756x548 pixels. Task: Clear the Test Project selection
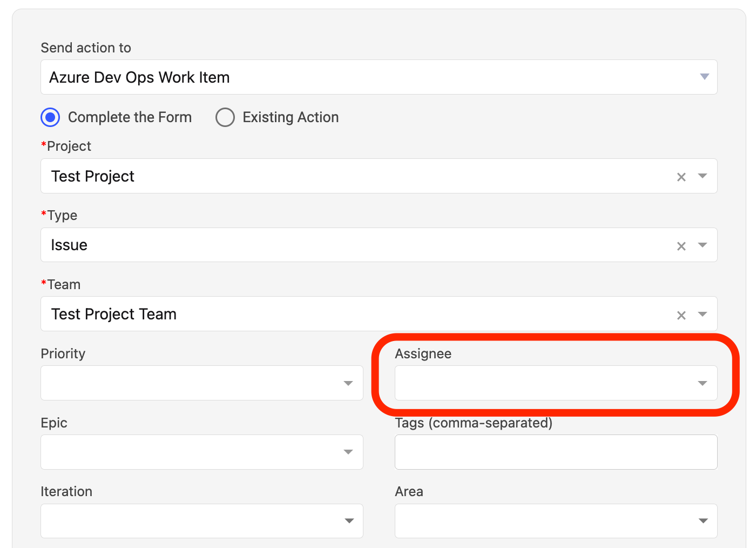(681, 177)
